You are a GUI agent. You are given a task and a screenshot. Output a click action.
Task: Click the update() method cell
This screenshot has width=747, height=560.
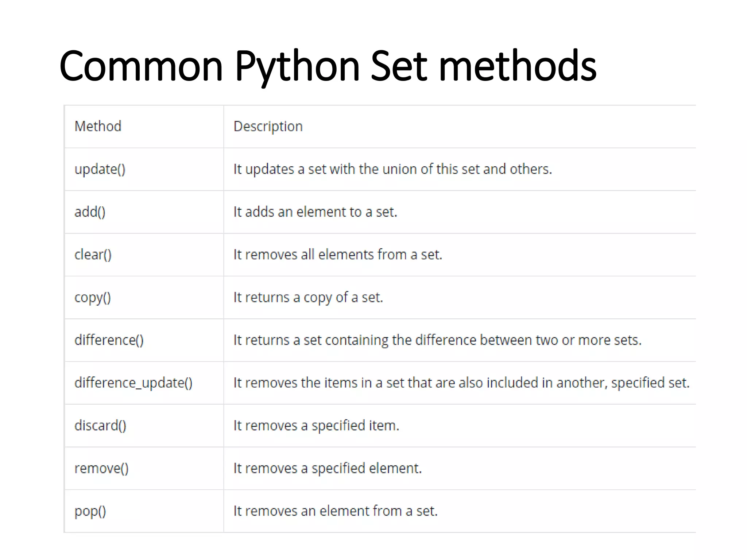click(100, 169)
